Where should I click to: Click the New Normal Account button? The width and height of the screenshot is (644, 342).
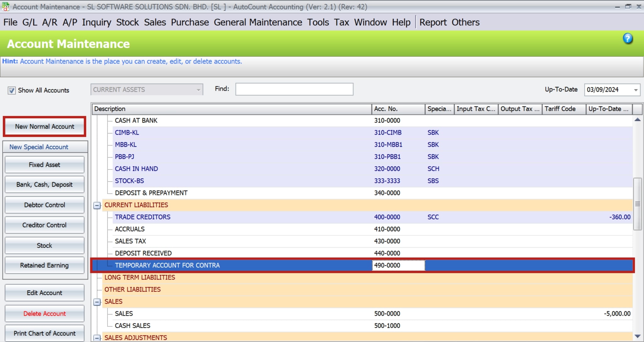[x=44, y=126]
